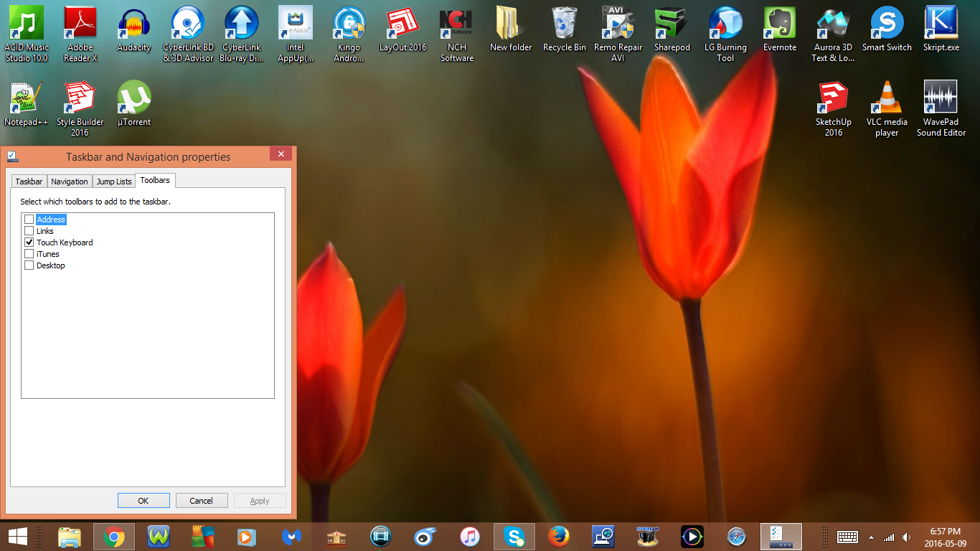
Task: Open ACID Music Studio 10.0 desktop icon
Action: click(27, 33)
